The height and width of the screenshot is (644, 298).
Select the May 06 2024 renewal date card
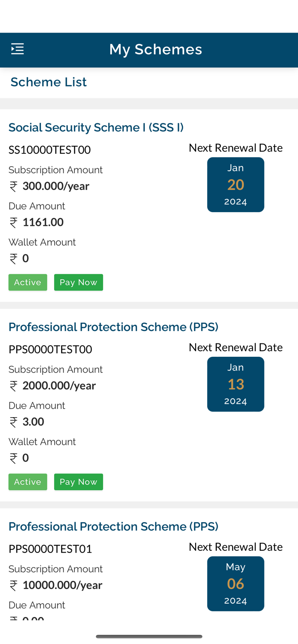point(236,584)
